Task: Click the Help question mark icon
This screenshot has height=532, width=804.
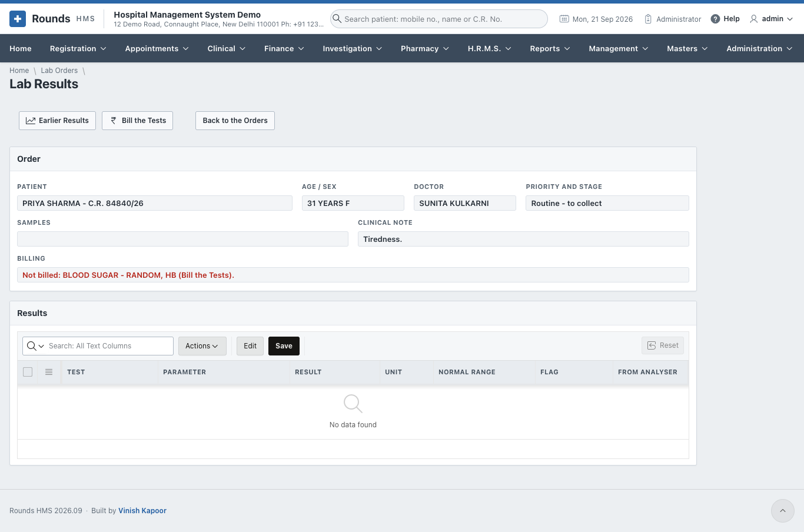Action: click(x=715, y=19)
